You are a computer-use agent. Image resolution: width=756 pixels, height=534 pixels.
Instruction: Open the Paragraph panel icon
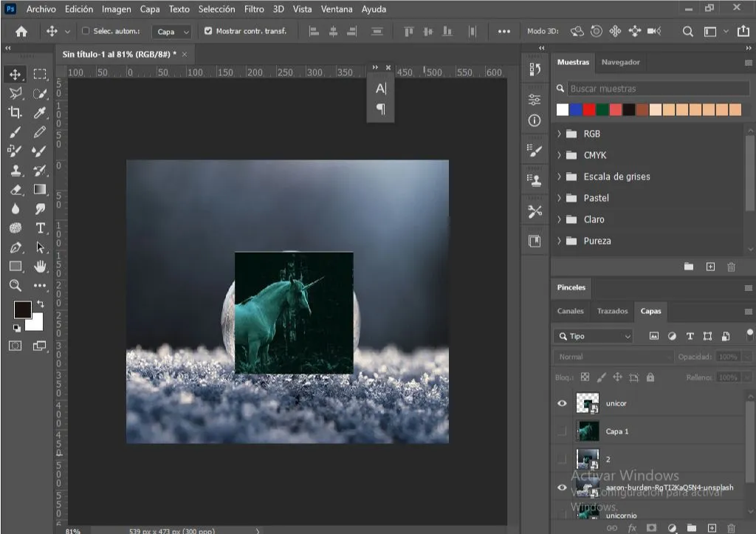(380, 109)
